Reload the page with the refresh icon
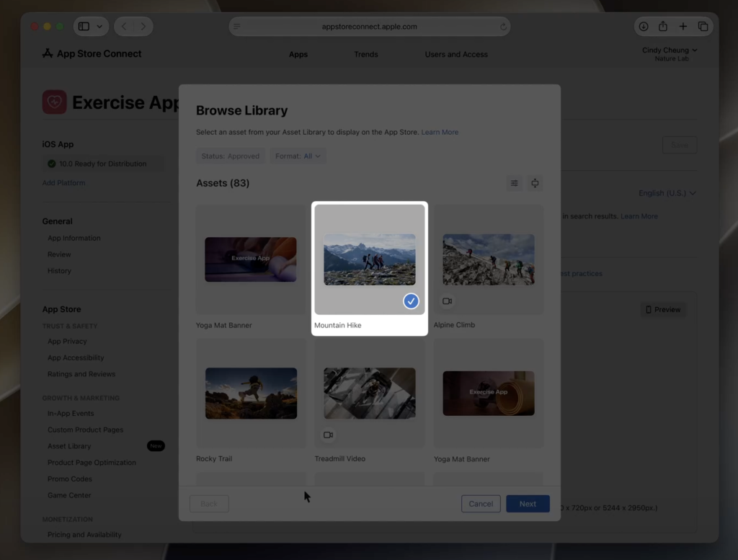This screenshot has width=738, height=560. 503,27
